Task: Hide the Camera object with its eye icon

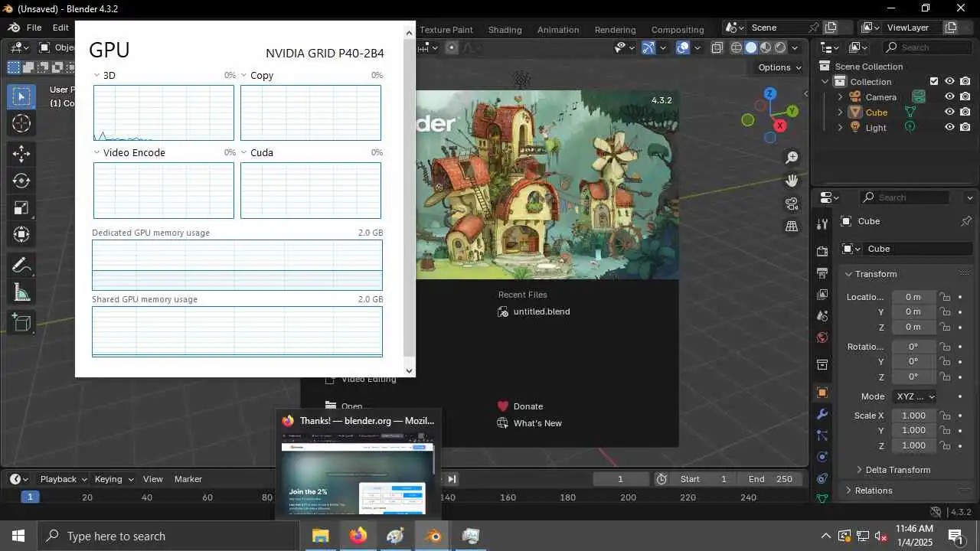Action: [x=949, y=97]
